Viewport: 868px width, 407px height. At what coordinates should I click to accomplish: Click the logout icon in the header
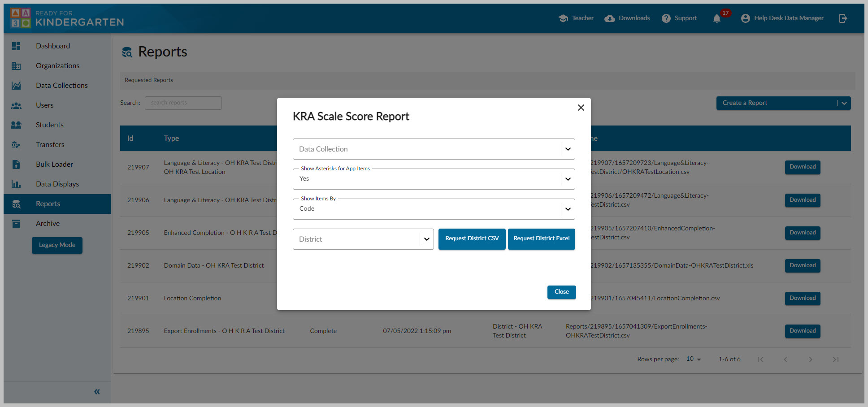[843, 18]
